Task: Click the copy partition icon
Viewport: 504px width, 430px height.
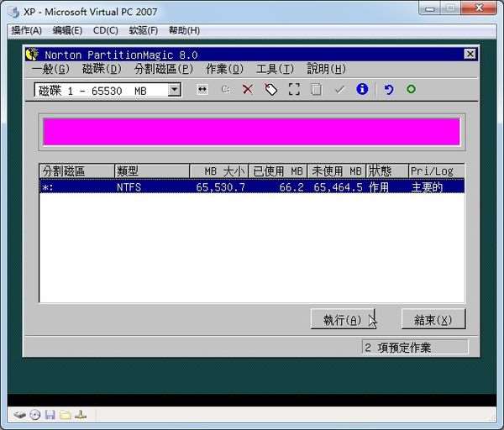Action: click(317, 89)
